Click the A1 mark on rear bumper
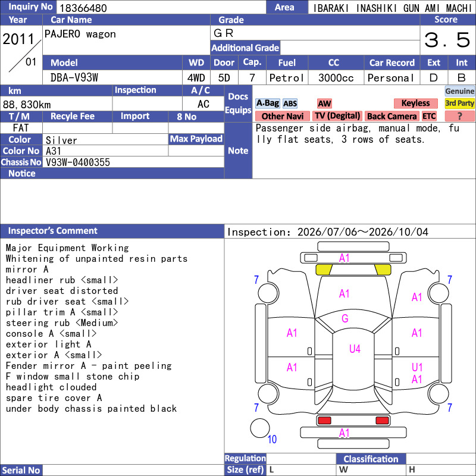This screenshot has width=476, height=476. tap(344, 433)
